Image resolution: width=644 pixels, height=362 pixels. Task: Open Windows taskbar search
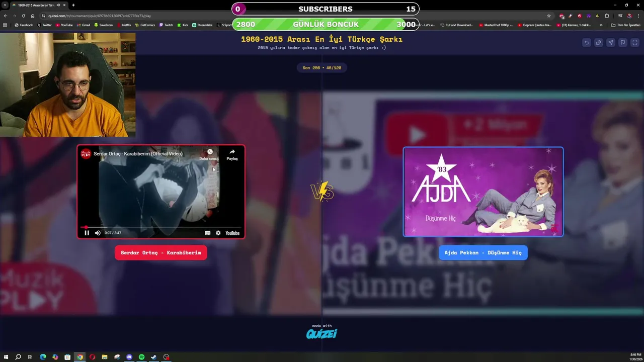click(18, 357)
